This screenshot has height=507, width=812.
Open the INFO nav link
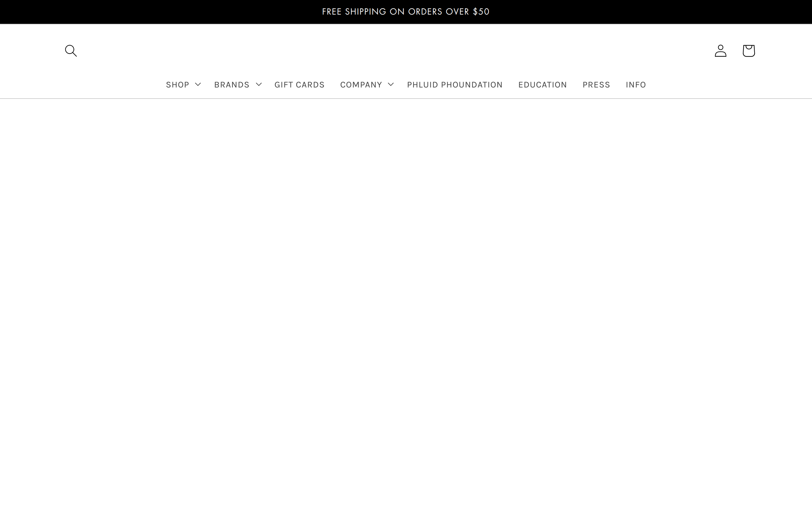[636, 85]
